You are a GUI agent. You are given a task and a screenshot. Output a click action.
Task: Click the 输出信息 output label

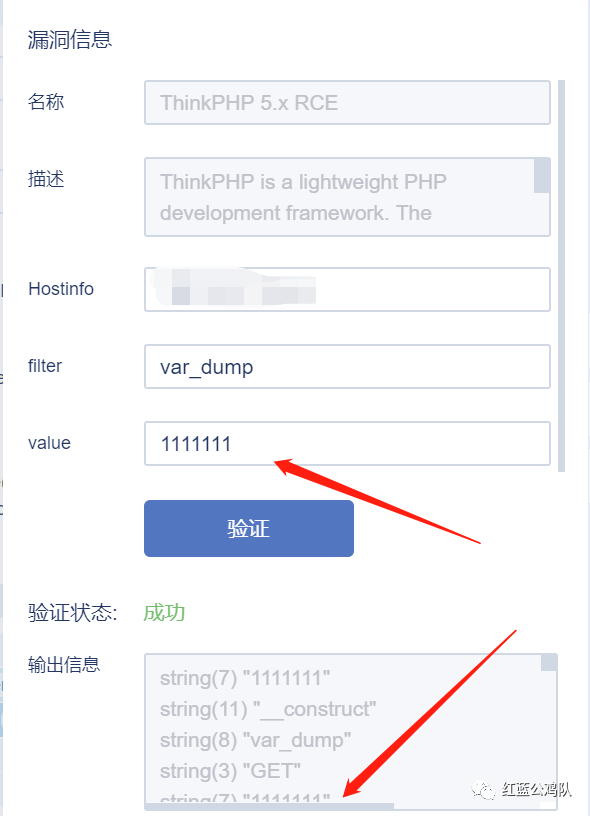pos(64,665)
